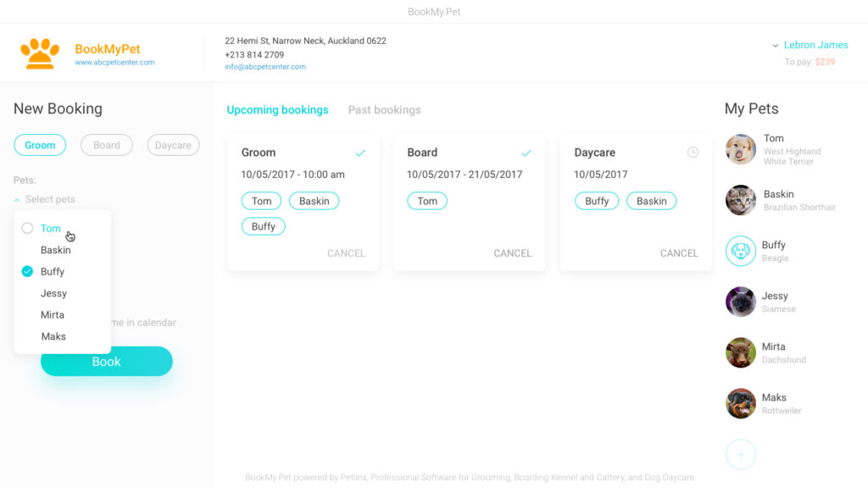868x488 pixels.
Task: Select Jessy Siamese name in My Pets
Action: point(775,296)
